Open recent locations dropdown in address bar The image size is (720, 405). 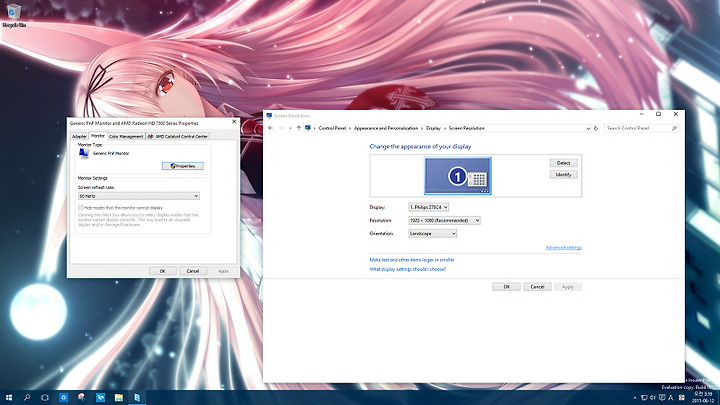pos(290,128)
